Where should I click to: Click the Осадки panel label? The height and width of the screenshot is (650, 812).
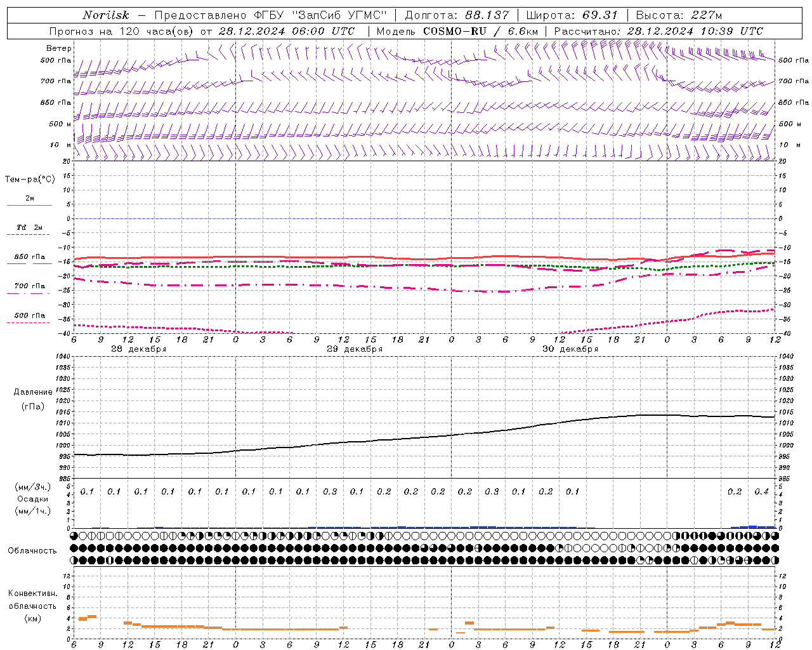(x=32, y=499)
